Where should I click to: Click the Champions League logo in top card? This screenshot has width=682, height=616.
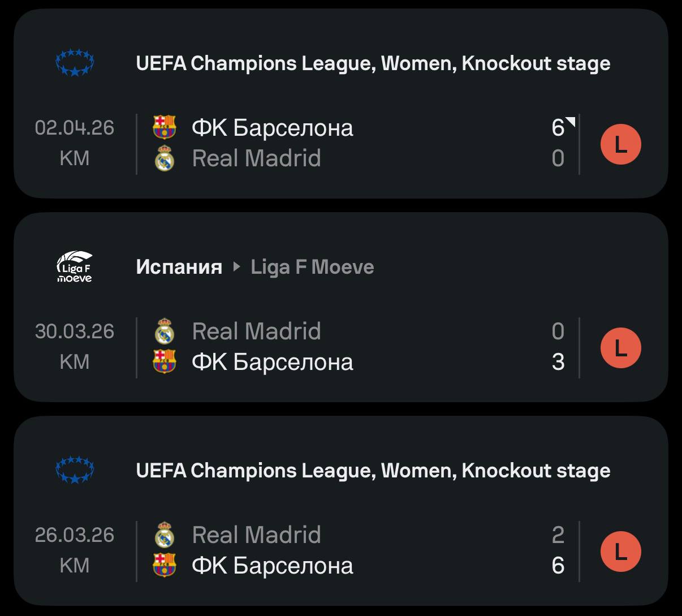75,63
